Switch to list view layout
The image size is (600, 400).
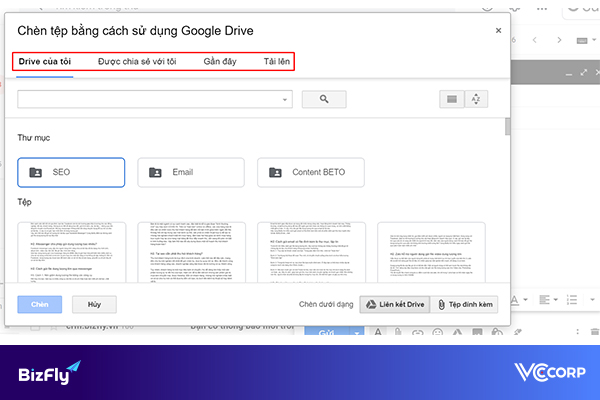point(452,100)
